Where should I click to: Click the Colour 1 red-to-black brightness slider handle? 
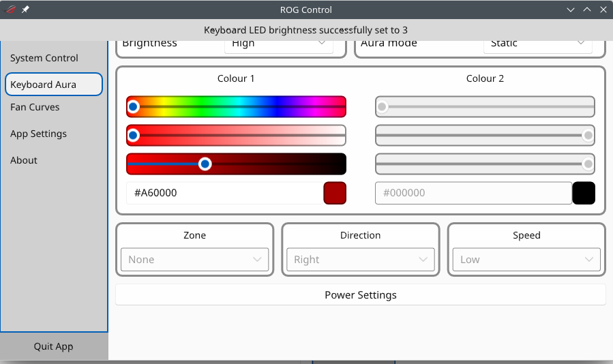click(205, 164)
